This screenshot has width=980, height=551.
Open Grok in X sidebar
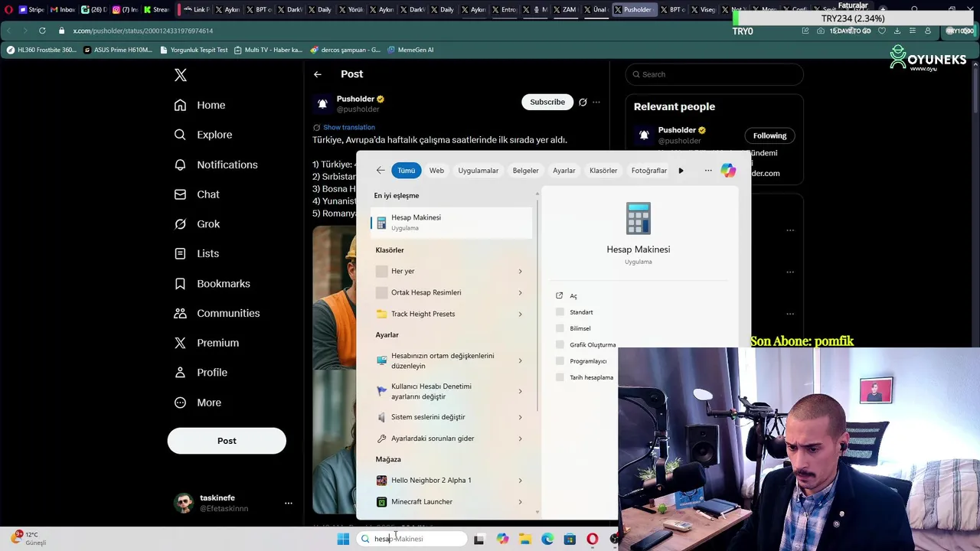[x=197, y=224]
